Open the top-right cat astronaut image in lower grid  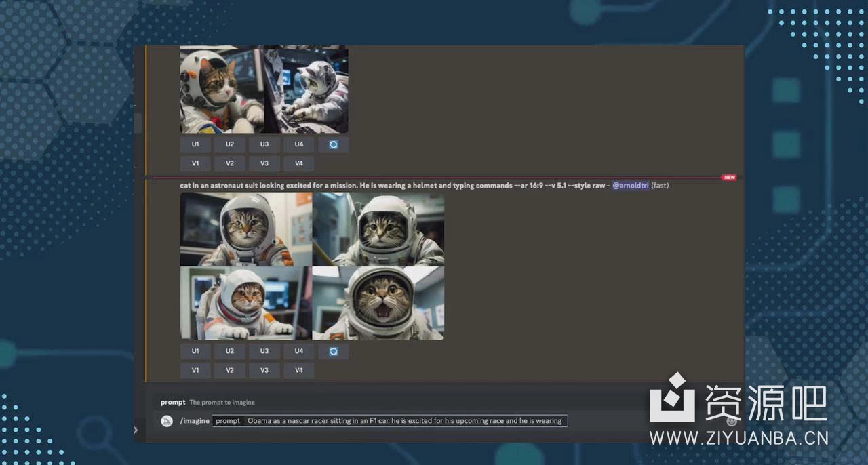[378, 229]
